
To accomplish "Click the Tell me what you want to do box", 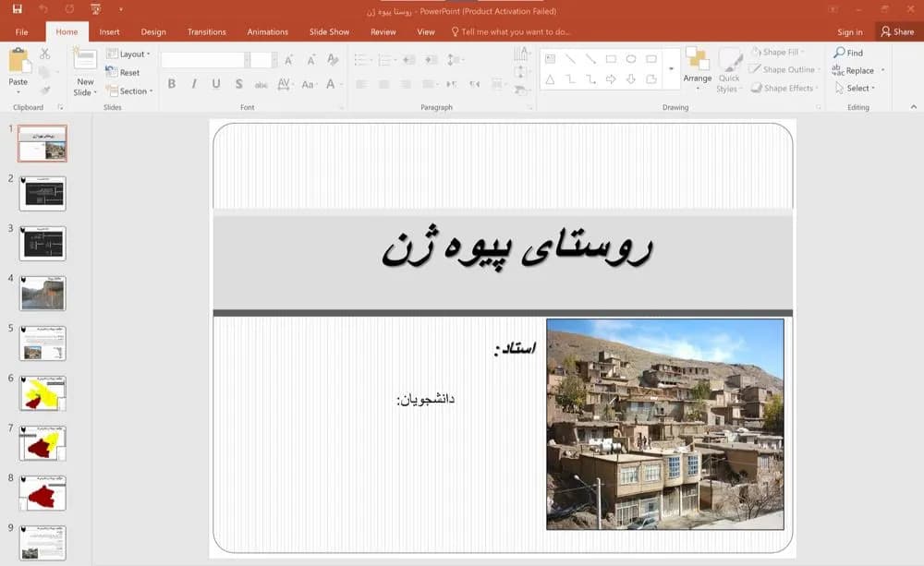I will 510,31.
